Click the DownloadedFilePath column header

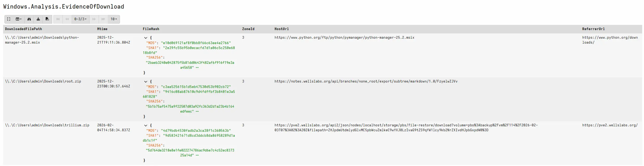[23, 29]
